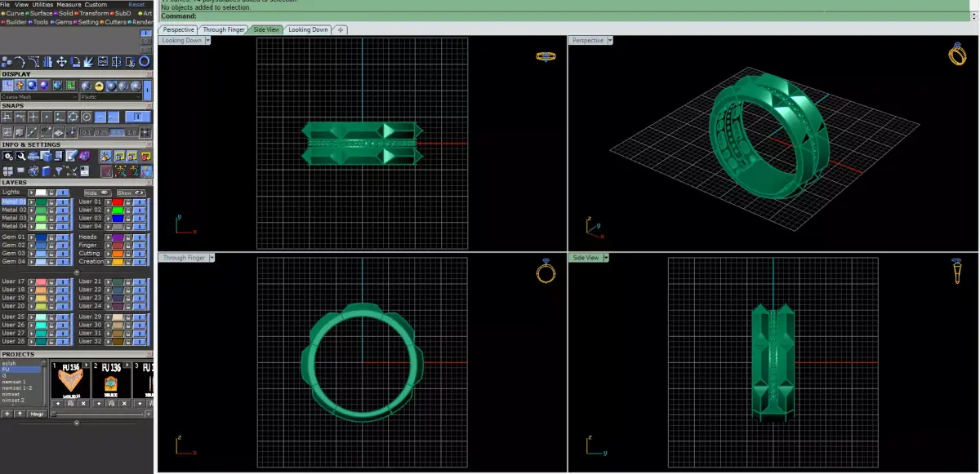Toggle Creation layer visibility switch
The image size is (980, 474).
click(139, 262)
